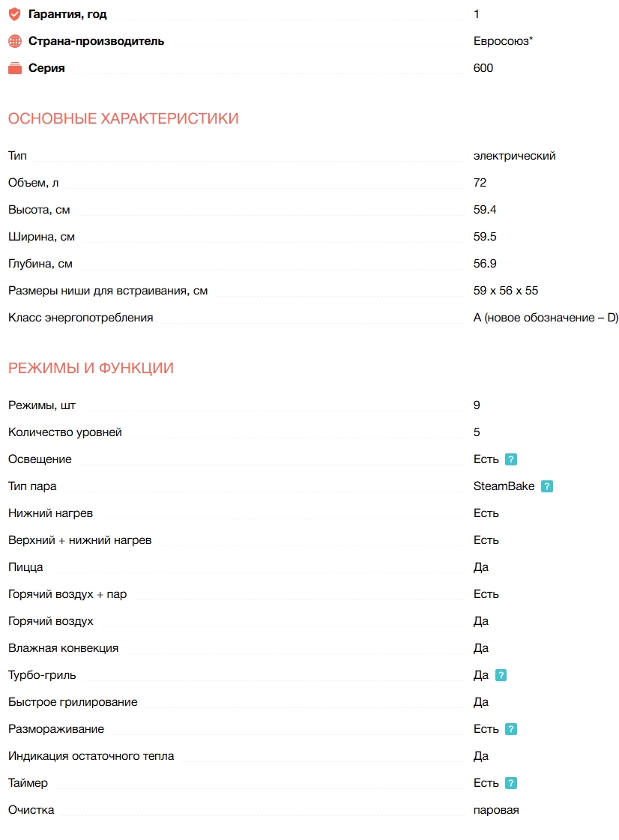Click the energy class value A (новое обозначение – D)
The width and height of the screenshot is (619, 840).
pos(546,318)
